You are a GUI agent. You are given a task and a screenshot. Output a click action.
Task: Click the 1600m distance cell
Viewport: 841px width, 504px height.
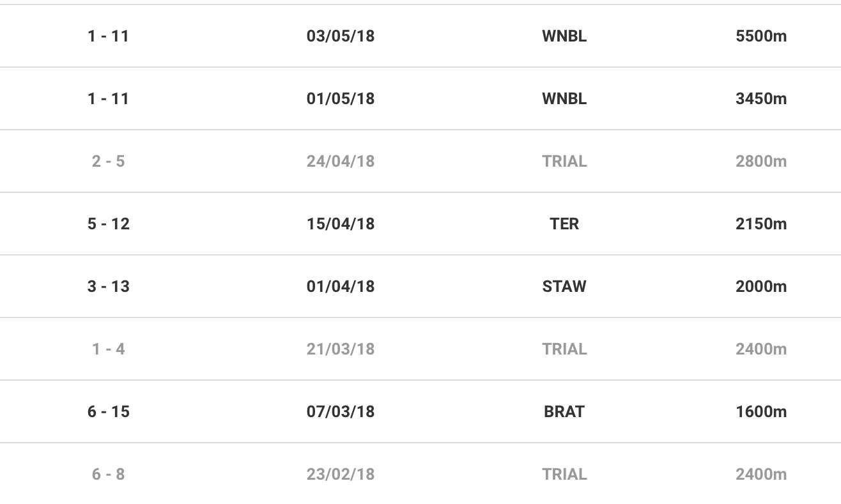click(x=760, y=412)
